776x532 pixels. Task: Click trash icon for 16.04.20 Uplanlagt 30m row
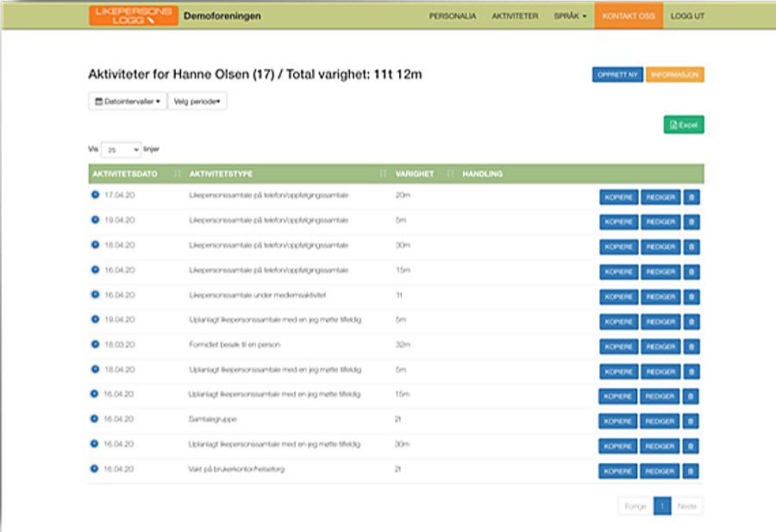691,446
